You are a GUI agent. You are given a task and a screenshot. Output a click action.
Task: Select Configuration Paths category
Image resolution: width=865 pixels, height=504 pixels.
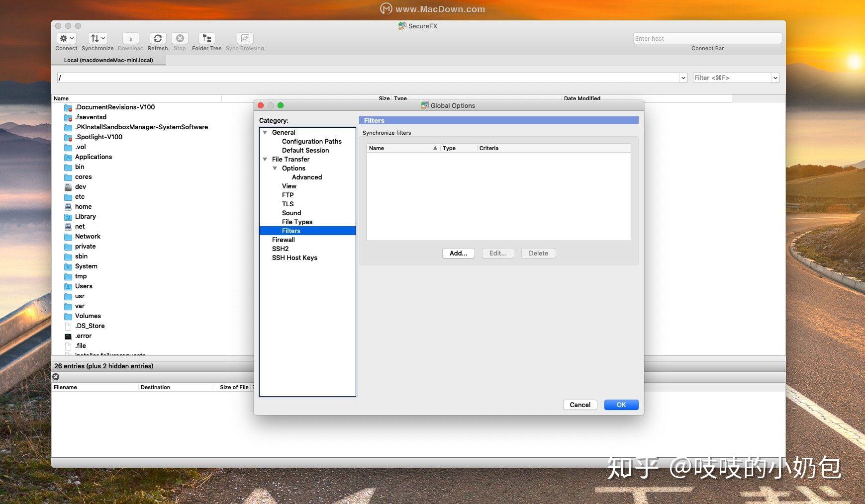312,141
